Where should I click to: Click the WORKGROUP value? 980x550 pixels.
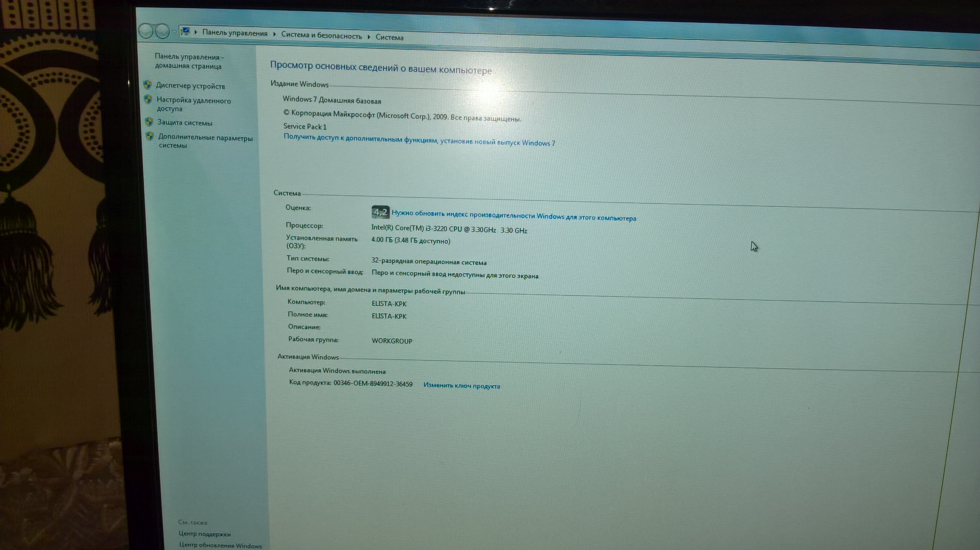coord(392,341)
